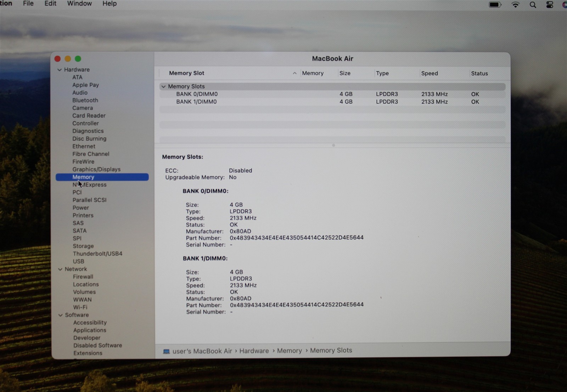The width and height of the screenshot is (567, 392).
Task: Select Power in the sidebar
Action: pos(81,208)
